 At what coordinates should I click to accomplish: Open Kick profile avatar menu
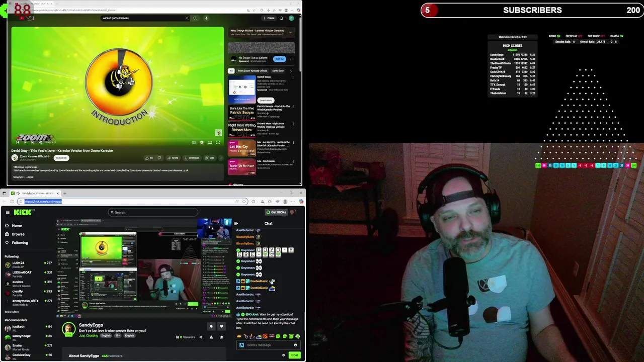[293, 212]
